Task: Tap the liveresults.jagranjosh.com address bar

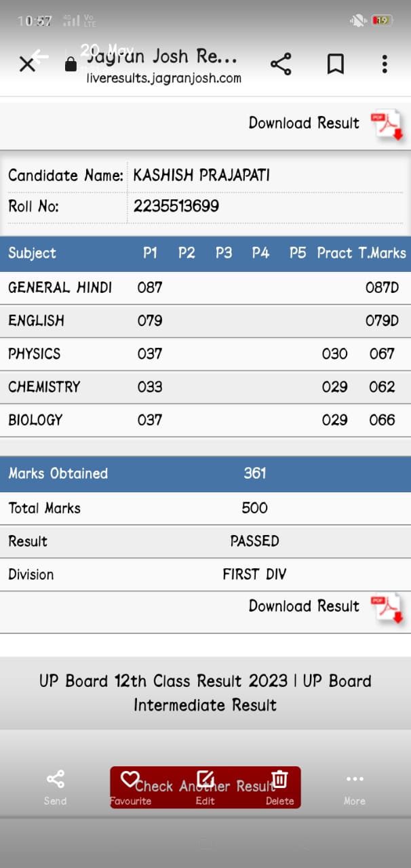Action: tap(163, 78)
